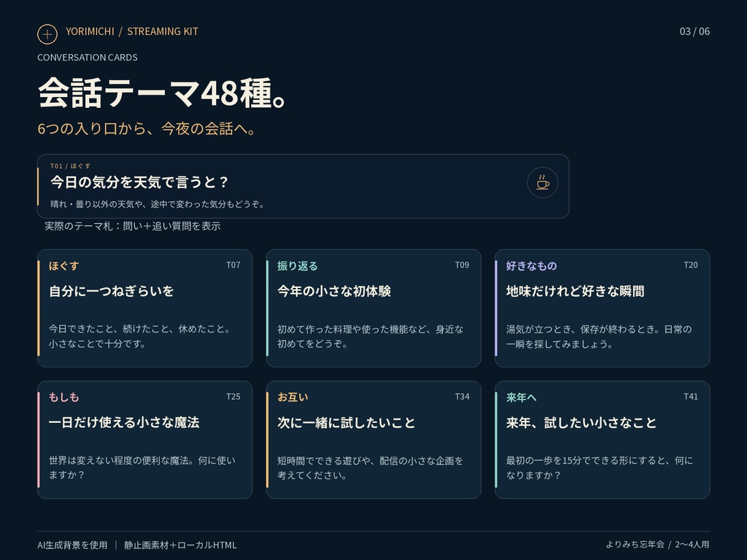
Task: Click the CONVERSATION CARDS label
Action: pyautogui.click(x=88, y=57)
